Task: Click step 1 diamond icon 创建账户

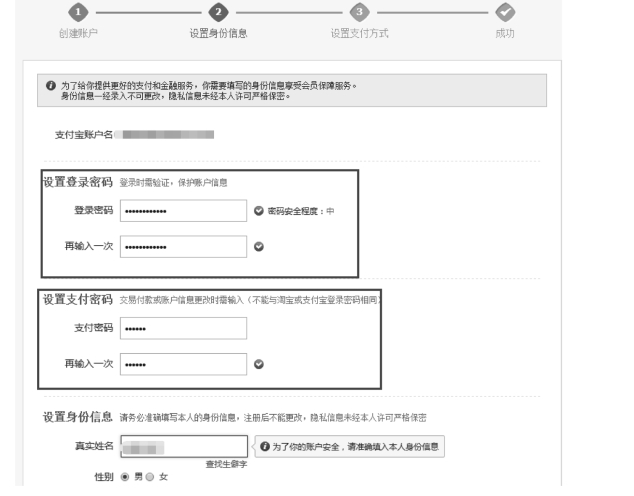Action: point(78,12)
